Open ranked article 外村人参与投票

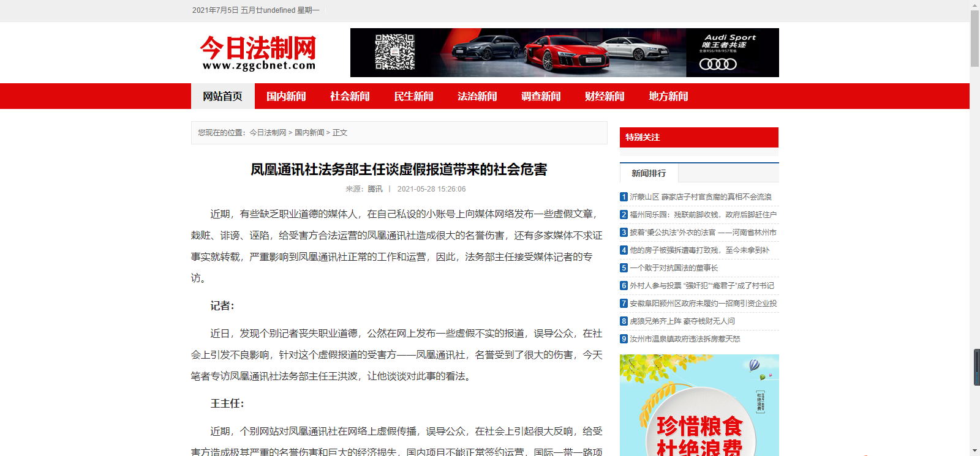coord(702,285)
